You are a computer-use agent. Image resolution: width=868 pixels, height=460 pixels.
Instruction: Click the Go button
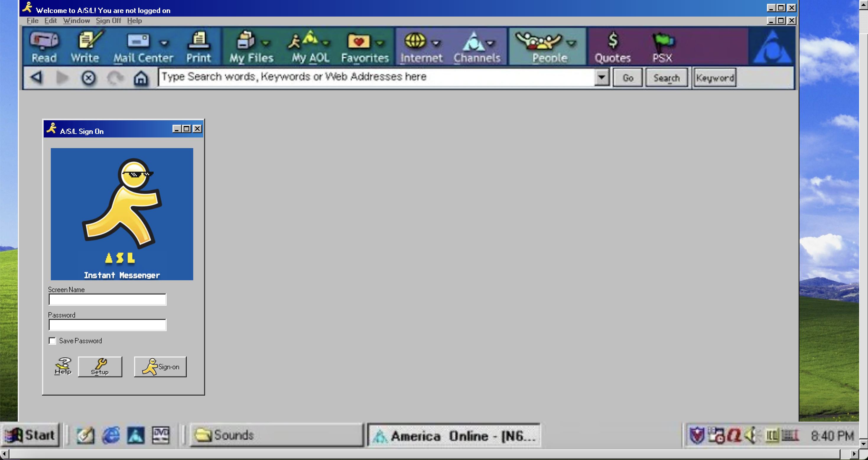(628, 78)
